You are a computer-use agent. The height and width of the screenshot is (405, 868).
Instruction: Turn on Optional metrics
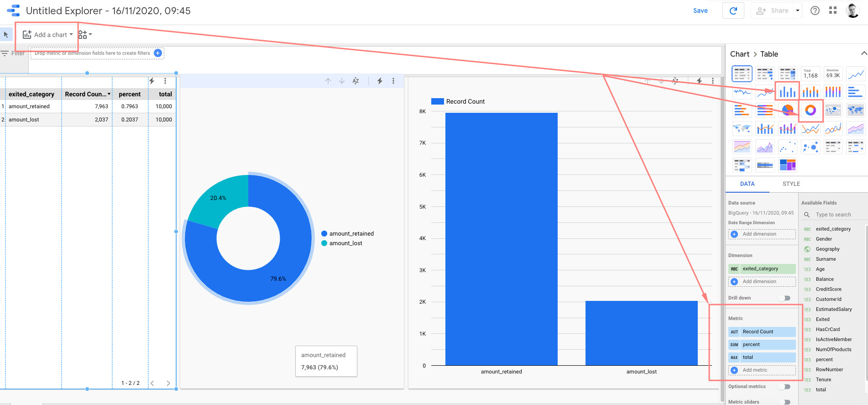[784, 387]
